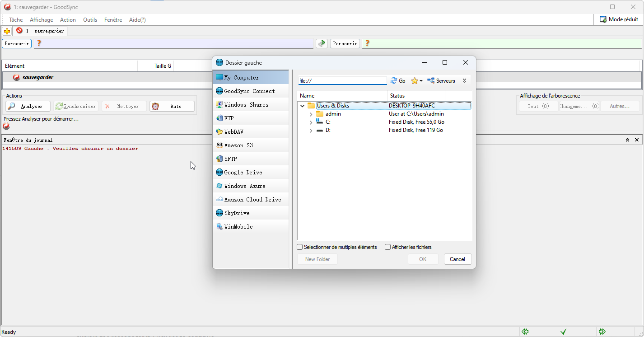Click the left folder orange question mark
The height and width of the screenshot is (337, 644).
(x=39, y=43)
